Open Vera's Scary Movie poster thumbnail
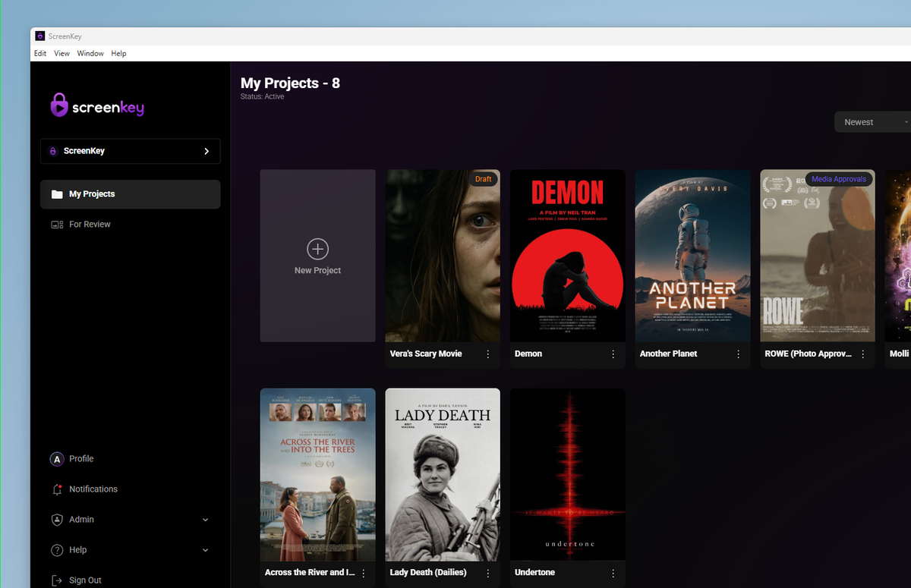The height and width of the screenshot is (588, 911). pyautogui.click(x=443, y=256)
